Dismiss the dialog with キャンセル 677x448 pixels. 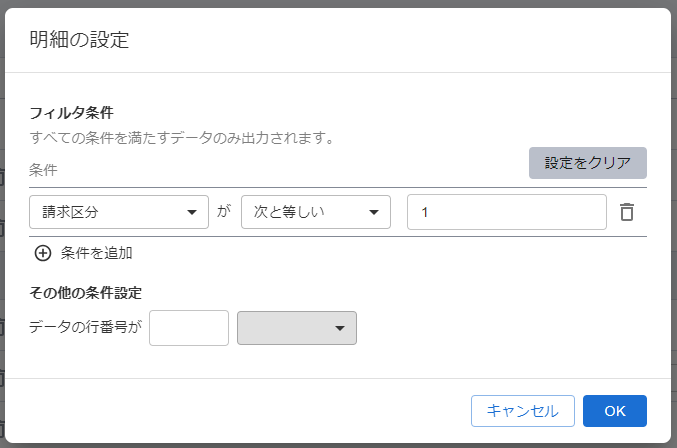[x=522, y=411]
